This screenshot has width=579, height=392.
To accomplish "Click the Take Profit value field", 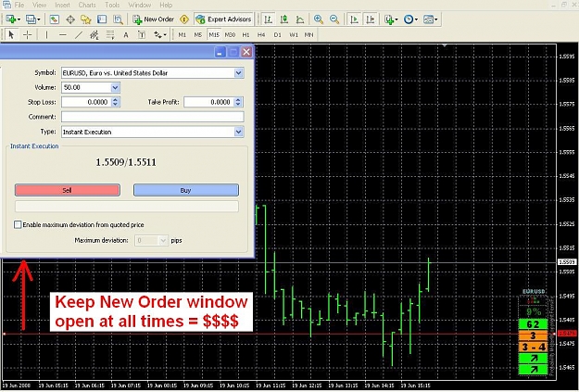I will [209, 102].
